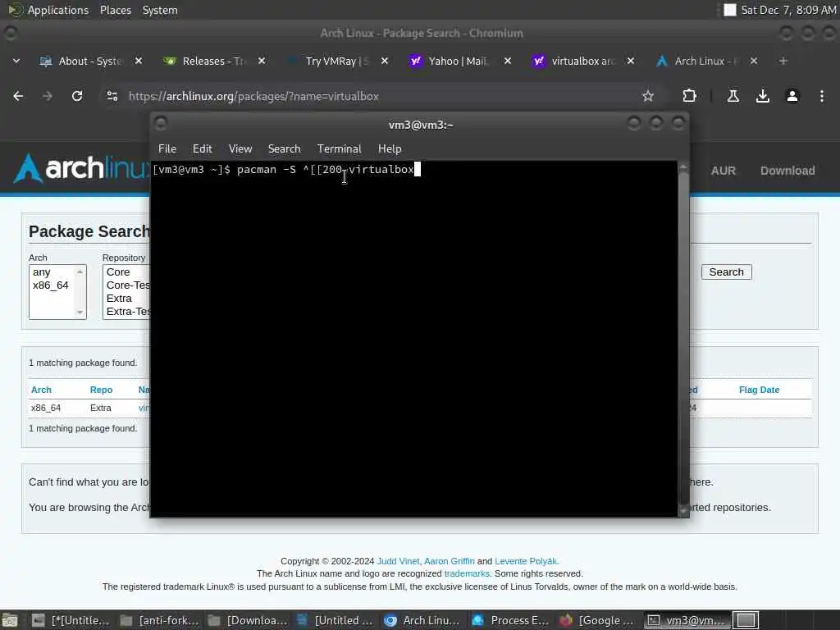Sort results by Repo column

[x=101, y=390]
